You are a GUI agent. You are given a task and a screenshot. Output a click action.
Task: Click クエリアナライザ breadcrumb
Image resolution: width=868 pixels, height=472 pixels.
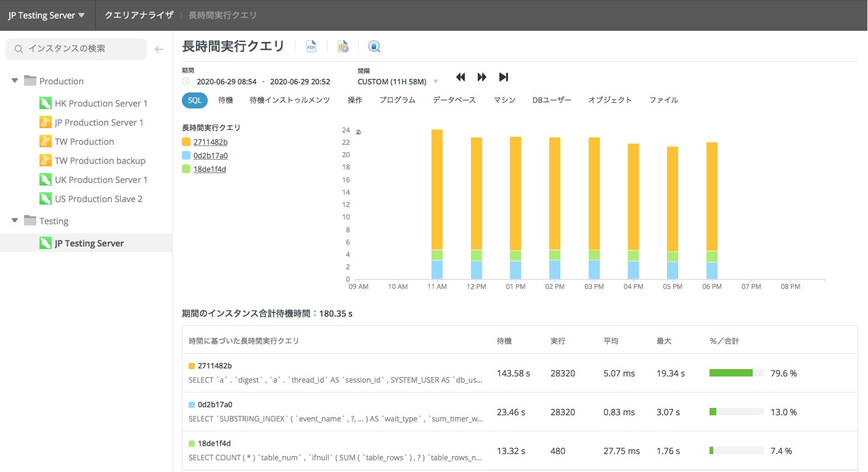click(139, 15)
